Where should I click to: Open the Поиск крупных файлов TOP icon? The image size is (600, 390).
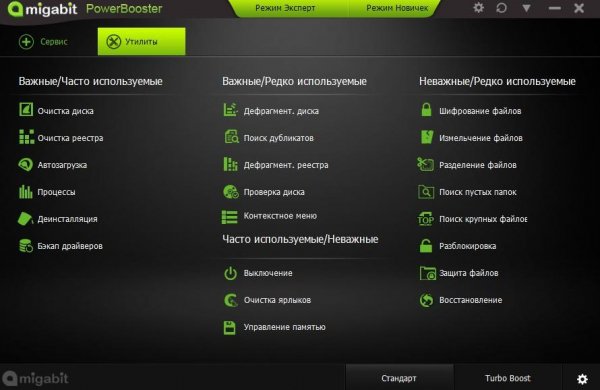pos(426,219)
